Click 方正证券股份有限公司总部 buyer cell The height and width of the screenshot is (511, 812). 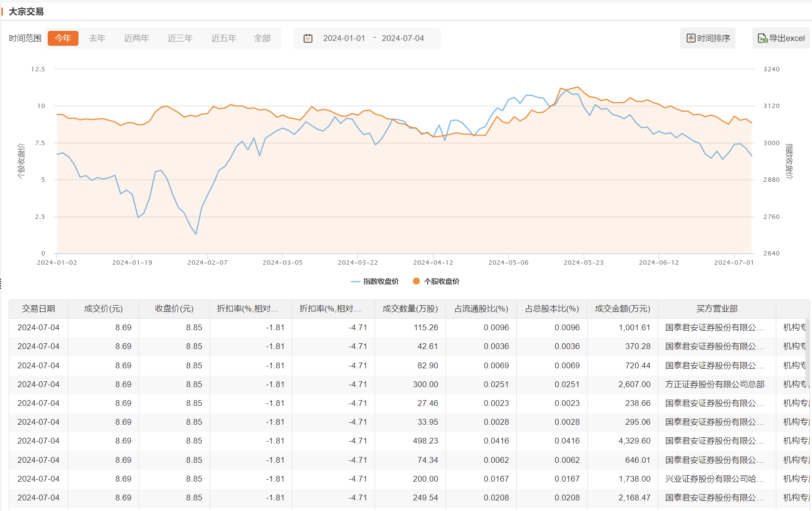(x=715, y=384)
